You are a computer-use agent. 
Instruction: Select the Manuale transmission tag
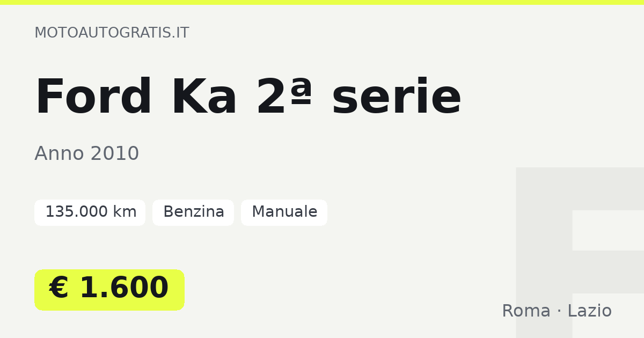[284, 212]
